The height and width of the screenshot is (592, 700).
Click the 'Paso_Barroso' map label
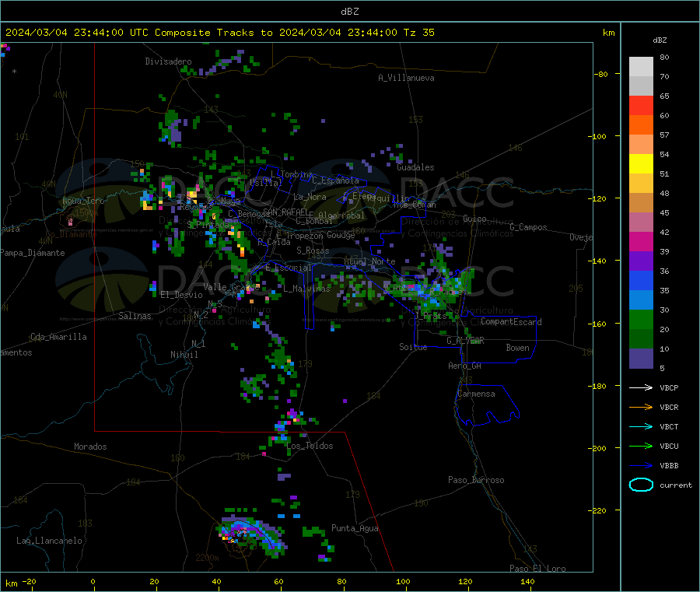point(476,480)
